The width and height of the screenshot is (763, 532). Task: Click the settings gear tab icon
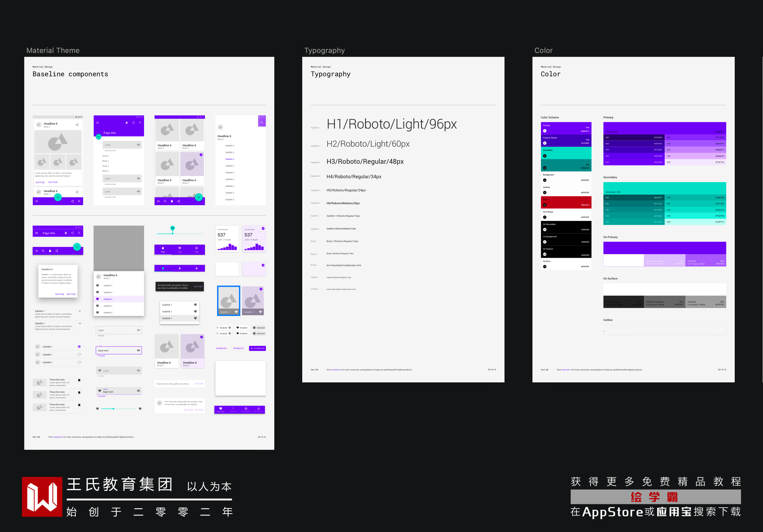(196, 248)
